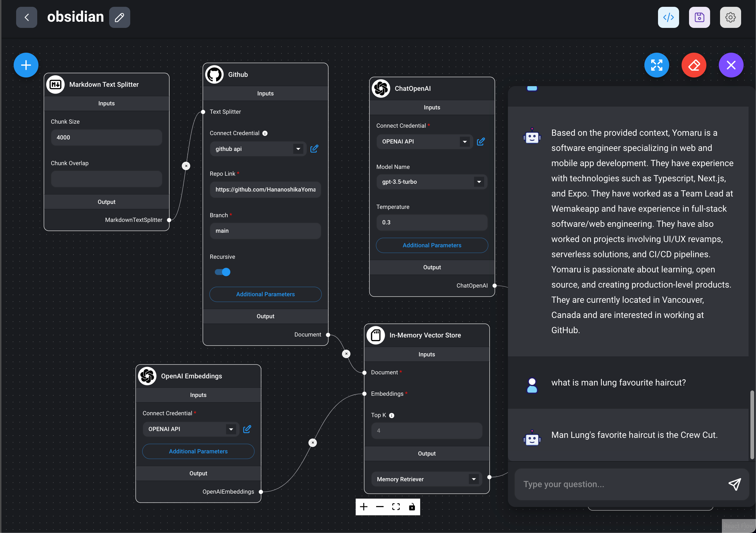The height and width of the screenshot is (533, 756).
Task: Click the ChatOpenAI output handle
Action: point(495,286)
